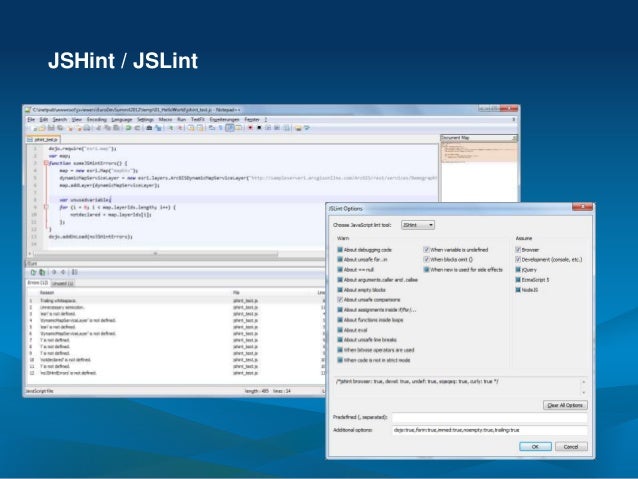This screenshot has height=479, width=638.
Task: Click the black Stop Recording icon
Action: [x=259, y=128]
